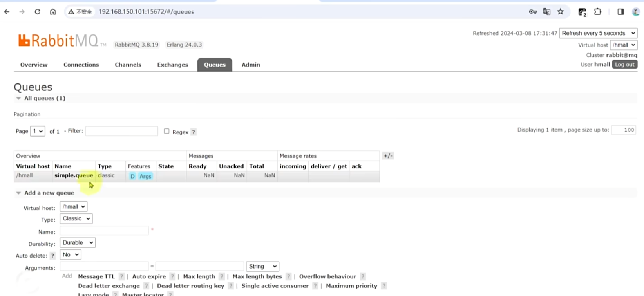This screenshot has height=296, width=644.
Task: Open the queue Type dropdown set to Classic
Action: coord(76,218)
